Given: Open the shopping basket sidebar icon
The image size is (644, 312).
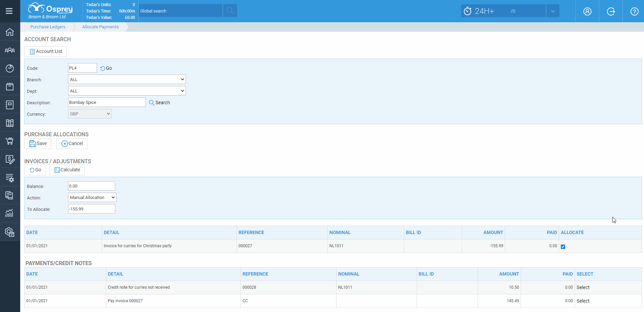Looking at the screenshot, I should 10,141.
